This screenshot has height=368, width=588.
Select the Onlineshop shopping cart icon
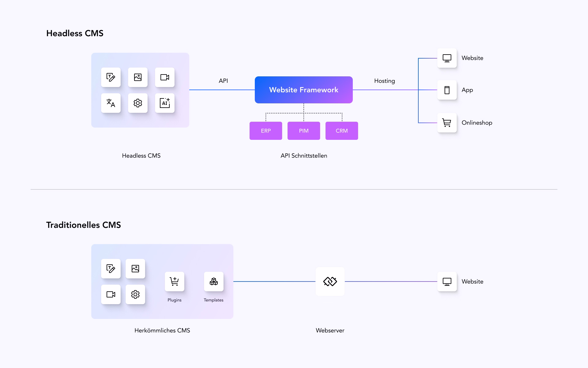click(x=447, y=123)
